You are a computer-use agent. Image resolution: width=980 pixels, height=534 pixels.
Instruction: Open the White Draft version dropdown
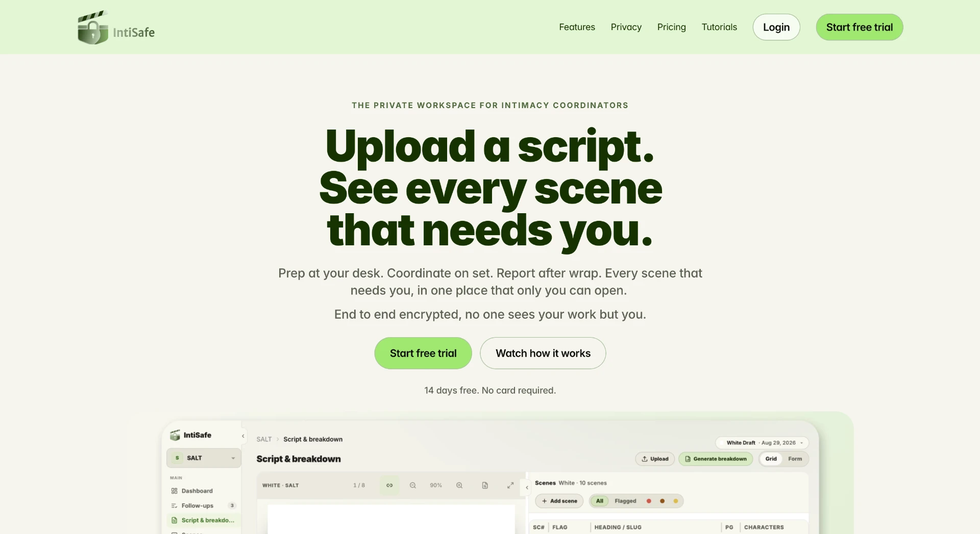(762, 443)
